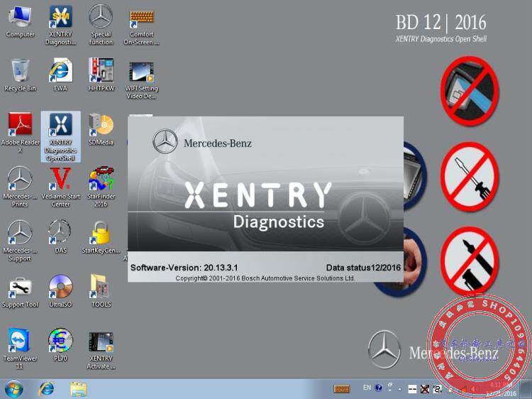Click the XENTRY Diagnostics splash logo
Screen dimensions: 532x399
257,206
